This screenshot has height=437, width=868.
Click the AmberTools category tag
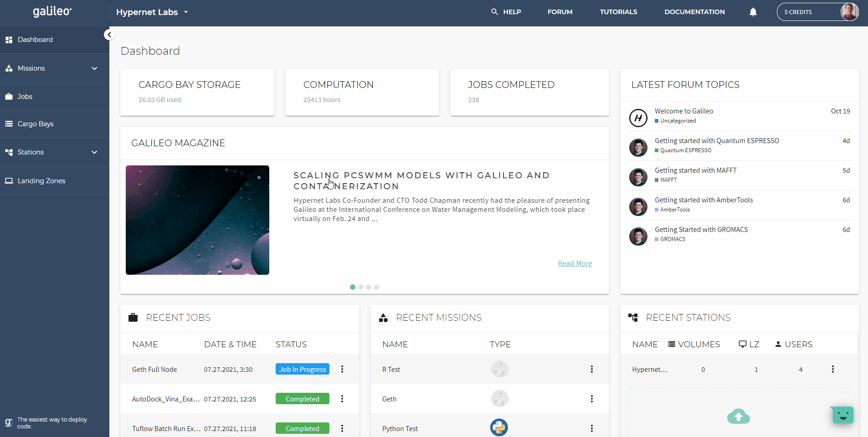[x=673, y=210]
